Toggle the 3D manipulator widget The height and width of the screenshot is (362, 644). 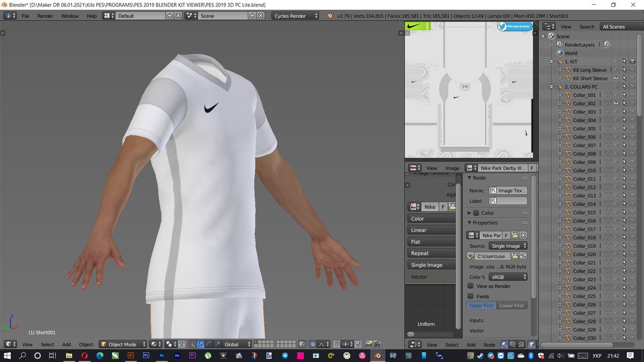[x=193, y=344]
